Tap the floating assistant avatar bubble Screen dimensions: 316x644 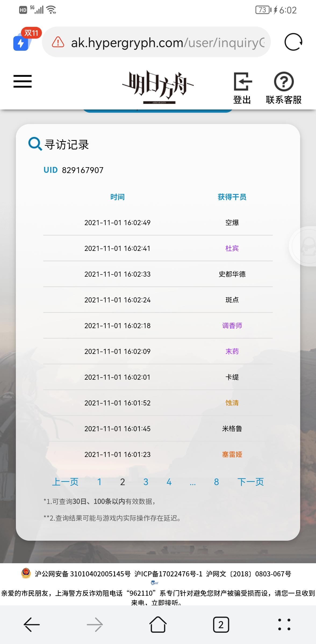pyautogui.click(x=304, y=246)
